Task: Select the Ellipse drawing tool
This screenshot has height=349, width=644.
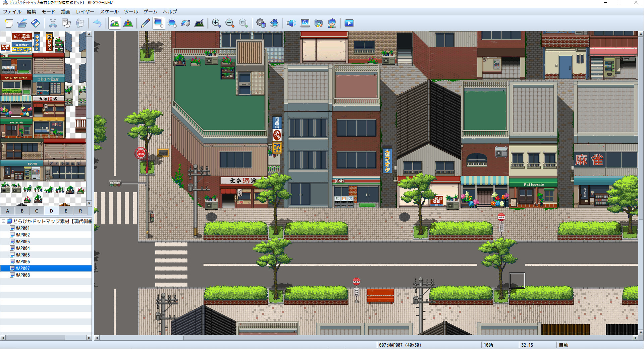Action: [x=172, y=23]
